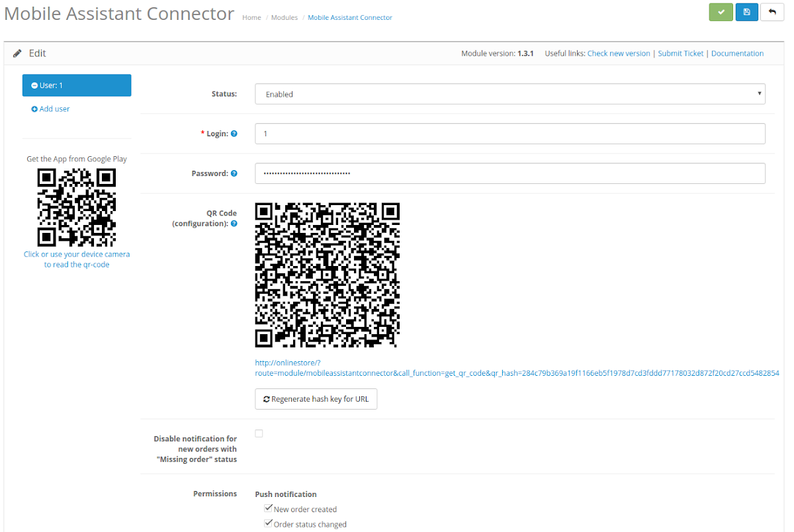The height and width of the screenshot is (532, 794).
Task: Go to Home in the breadcrumb
Action: 251,17
